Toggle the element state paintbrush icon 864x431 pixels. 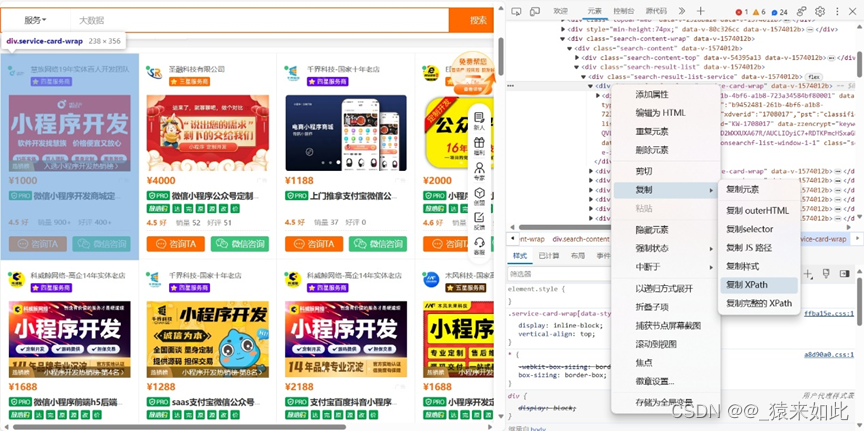pyautogui.click(x=826, y=274)
